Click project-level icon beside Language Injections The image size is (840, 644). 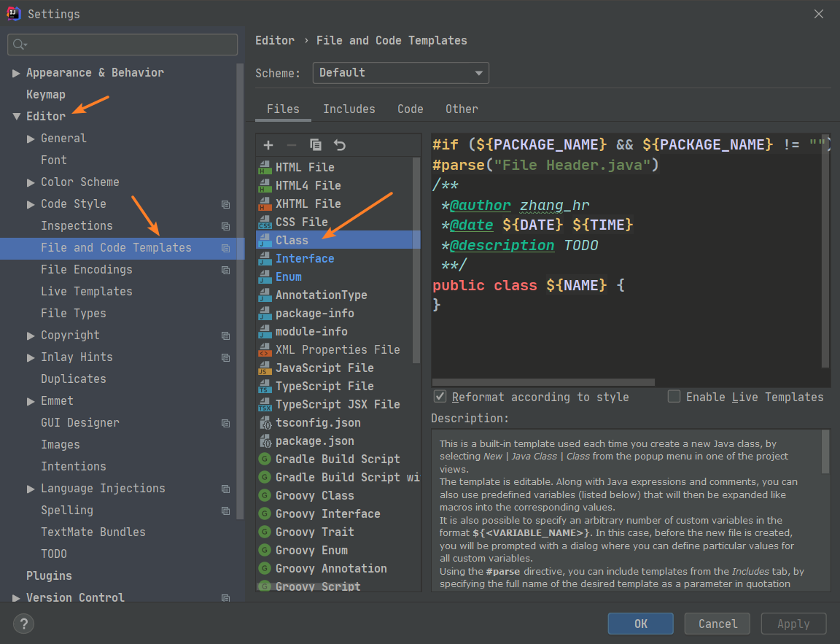click(x=225, y=489)
